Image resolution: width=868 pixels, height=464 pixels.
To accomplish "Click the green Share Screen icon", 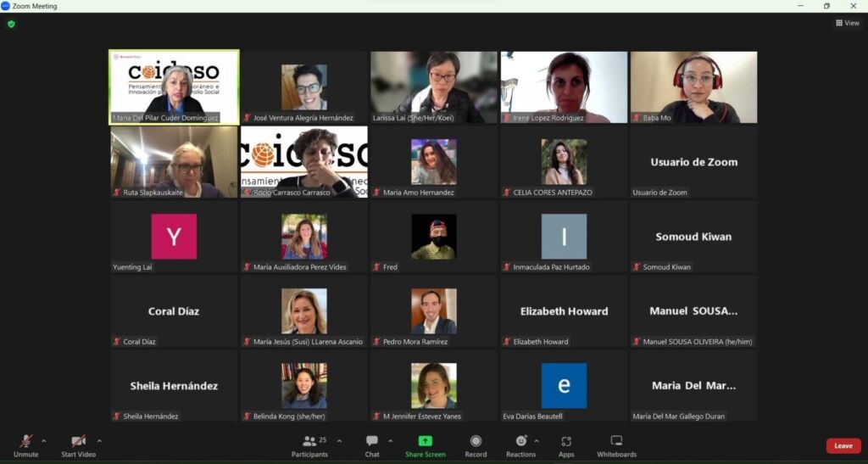I will click(425, 441).
